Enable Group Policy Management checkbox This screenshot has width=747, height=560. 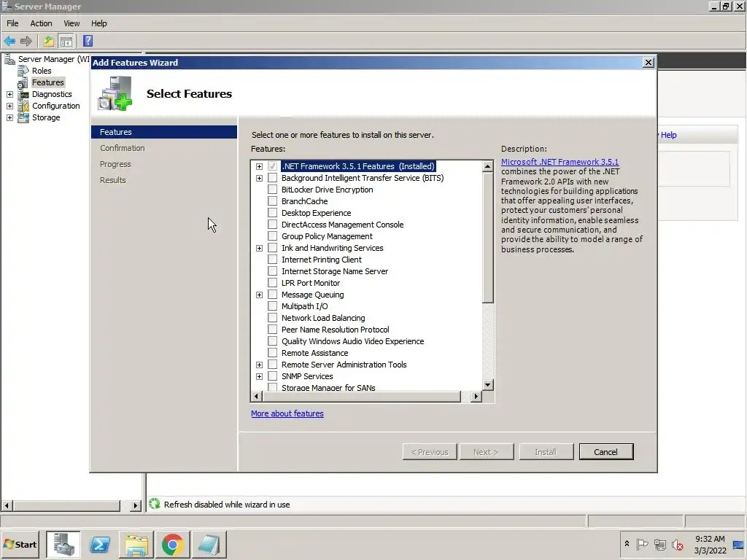(x=272, y=236)
